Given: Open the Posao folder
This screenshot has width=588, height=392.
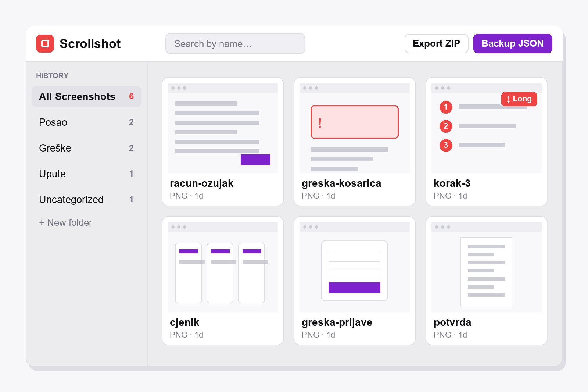Looking at the screenshot, I should pos(86,122).
